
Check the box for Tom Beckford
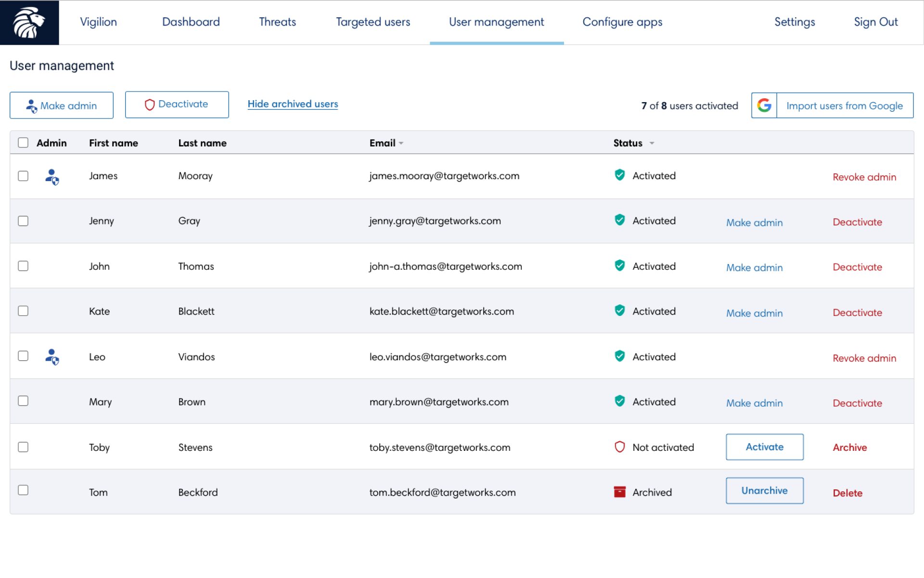23,490
